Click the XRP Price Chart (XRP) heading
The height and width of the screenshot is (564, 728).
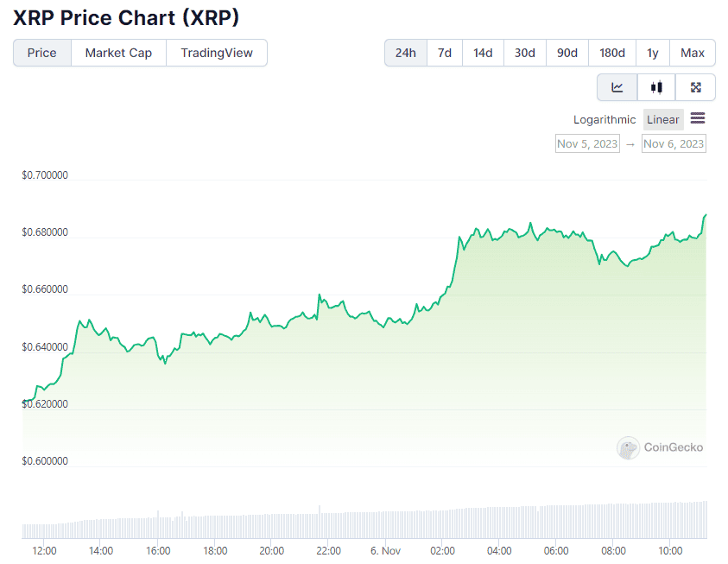126,18
